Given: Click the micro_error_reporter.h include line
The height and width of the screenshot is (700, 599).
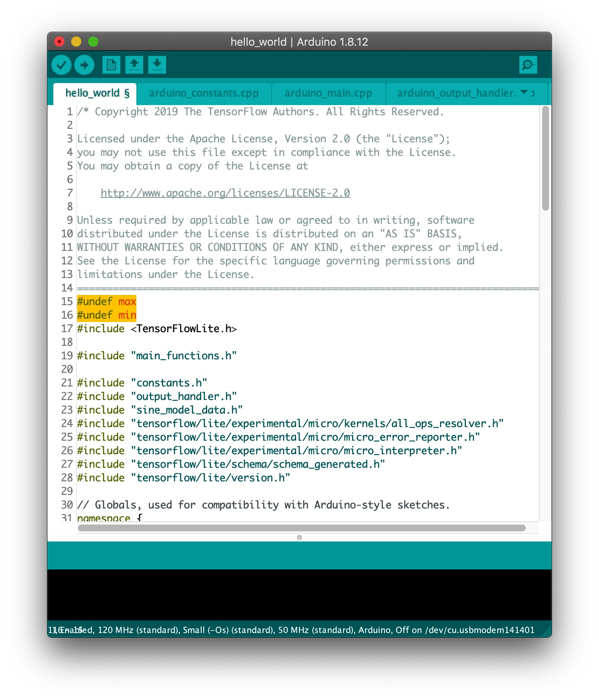Looking at the screenshot, I should [x=279, y=437].
